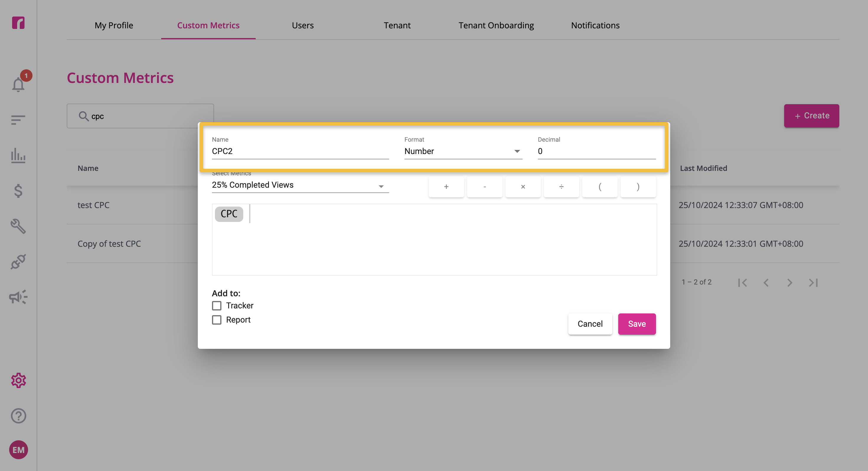
Task: Click the EM user avatar
Action: [x=18, y=450]
